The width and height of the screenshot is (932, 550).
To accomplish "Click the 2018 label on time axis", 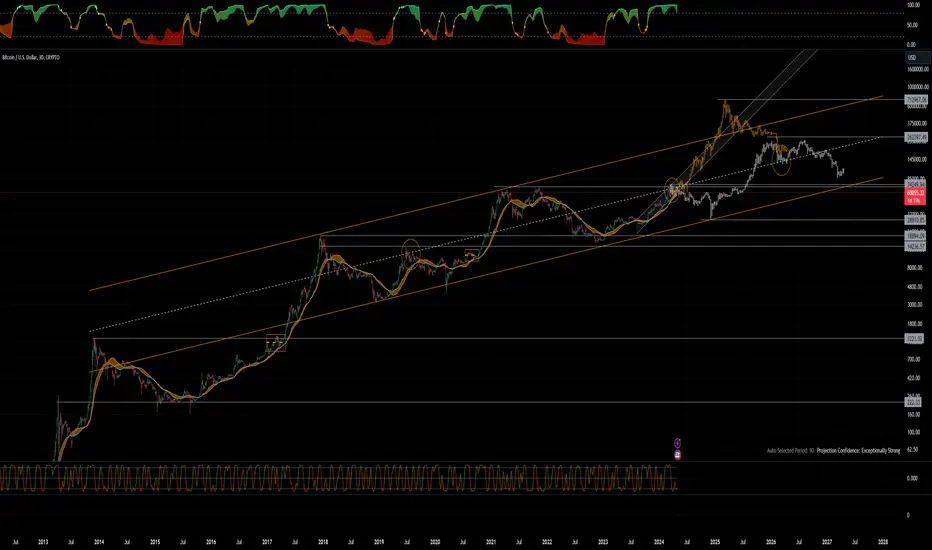I will [x=323, y=542].
